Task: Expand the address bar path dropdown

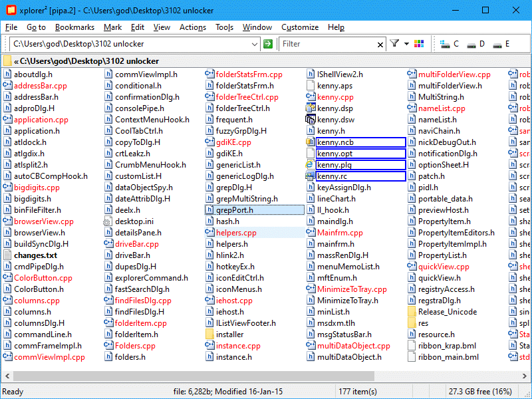Action: point(254,44)
